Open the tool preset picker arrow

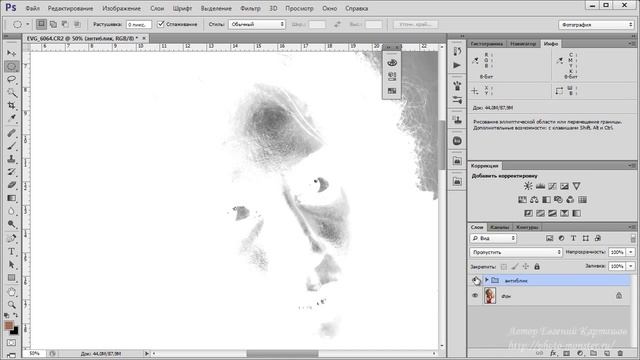click(28, 24)
